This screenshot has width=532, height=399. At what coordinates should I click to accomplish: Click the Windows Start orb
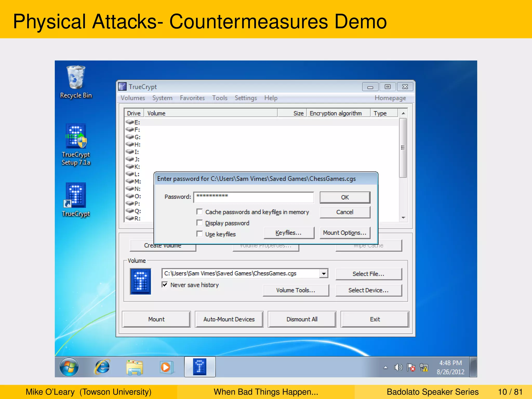69,367
